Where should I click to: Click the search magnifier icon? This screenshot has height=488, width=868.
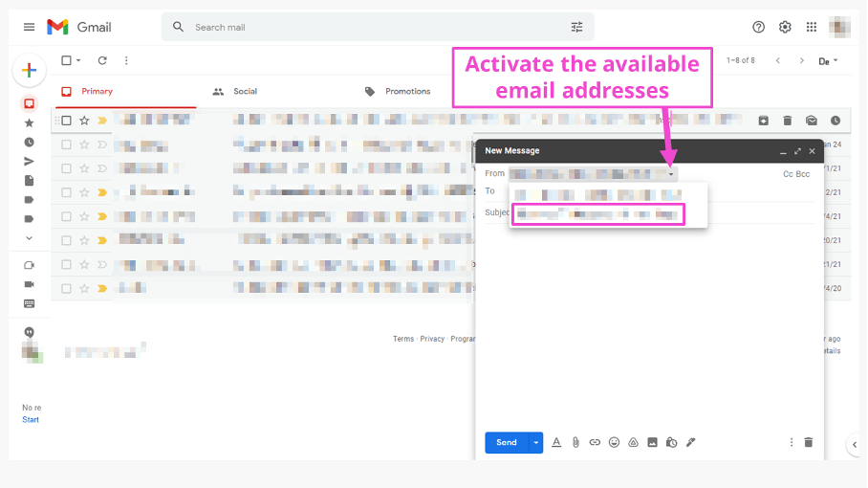click(178, 27)
